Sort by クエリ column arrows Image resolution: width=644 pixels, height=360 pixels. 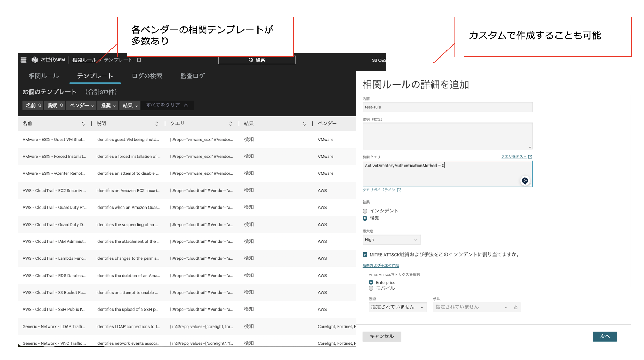[231, 124]
